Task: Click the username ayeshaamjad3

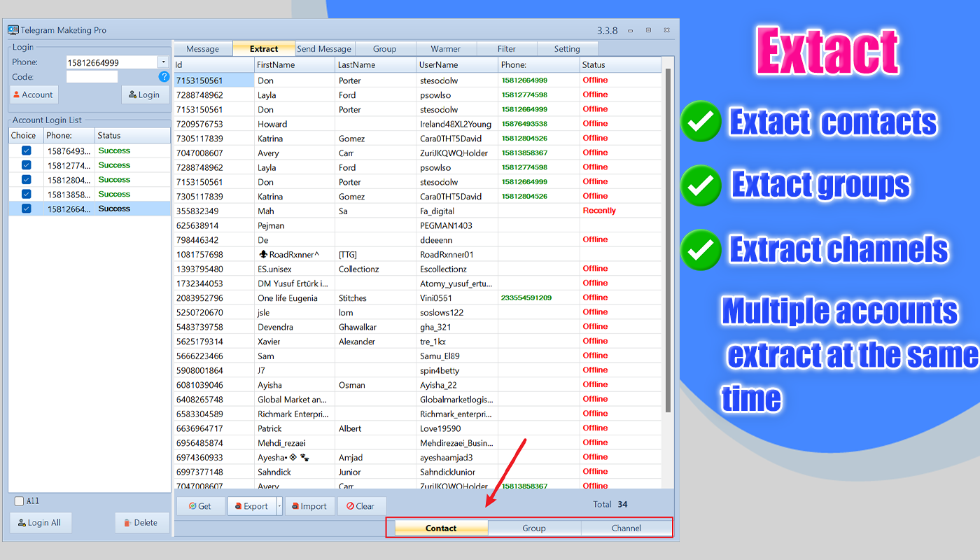Action: click(447, 458)
